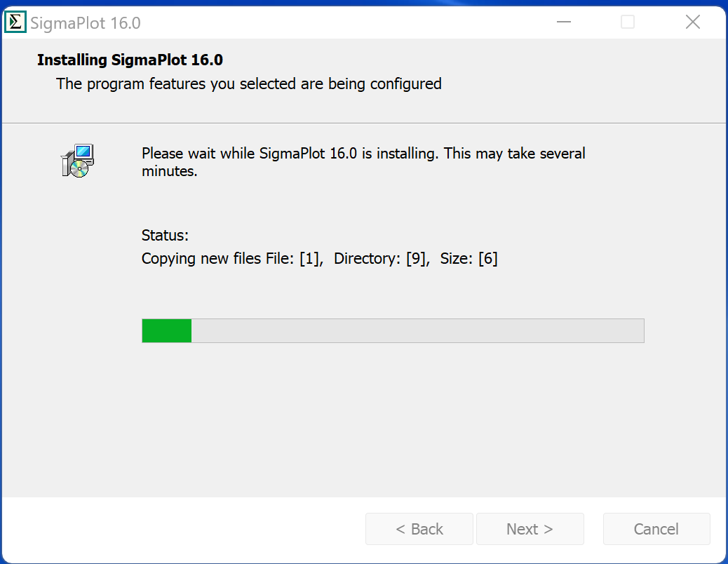Click the installer computer and disc icon
Viewport: 728px width, 564px height.
(x=78, y=161)
